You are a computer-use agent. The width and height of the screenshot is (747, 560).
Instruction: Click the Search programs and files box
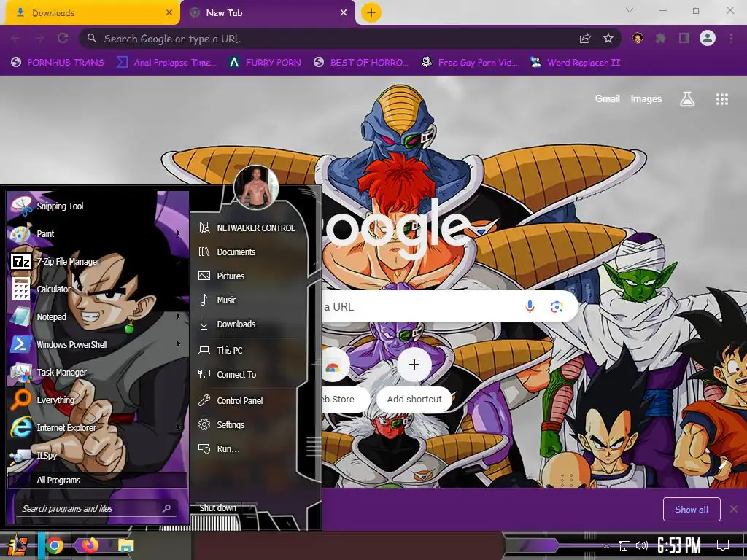(96, 508)
